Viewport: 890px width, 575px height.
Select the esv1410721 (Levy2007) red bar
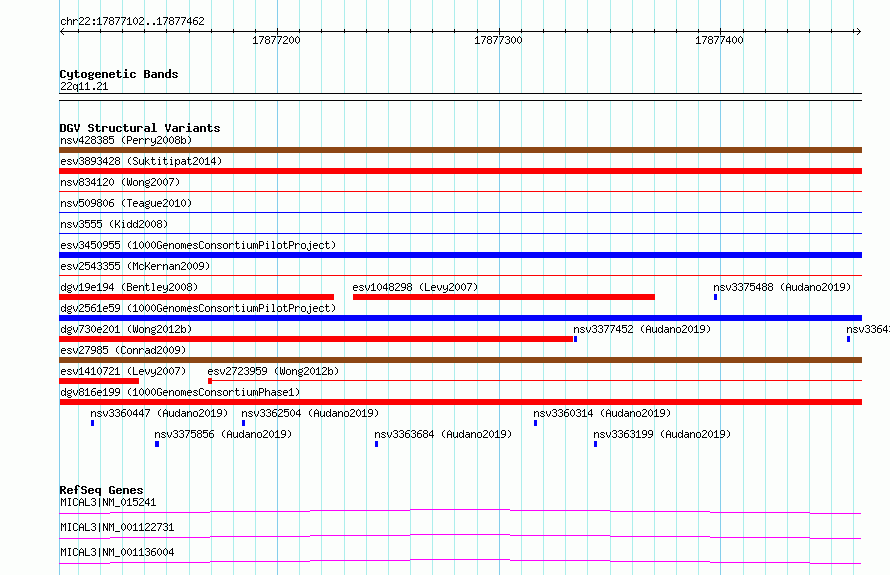tap(99, 381)
